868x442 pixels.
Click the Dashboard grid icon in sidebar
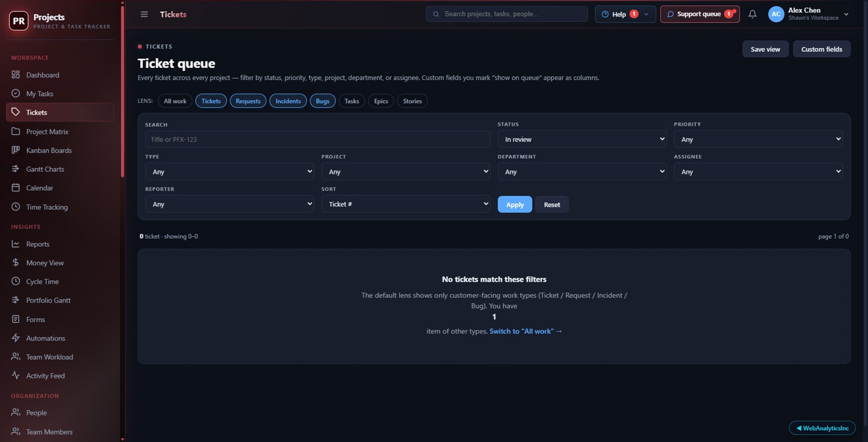pos(16,75)
